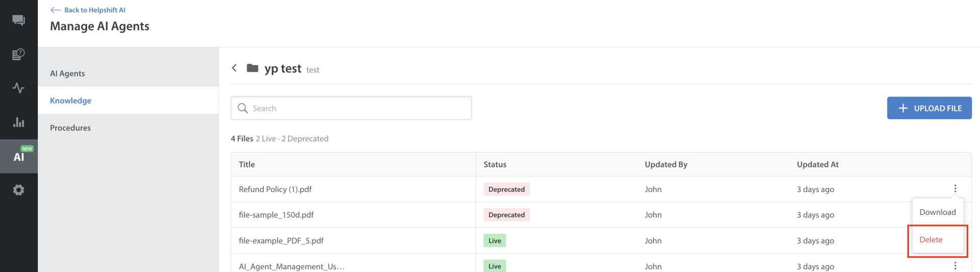The height and width of the screenshot is (272, 980).
Task: Click the search magnifier icon
Action: [x=243, y=108]
